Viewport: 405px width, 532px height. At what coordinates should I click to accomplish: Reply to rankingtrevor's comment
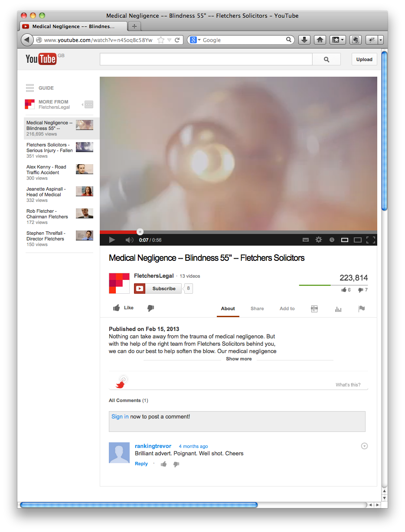tap(141, 464)
